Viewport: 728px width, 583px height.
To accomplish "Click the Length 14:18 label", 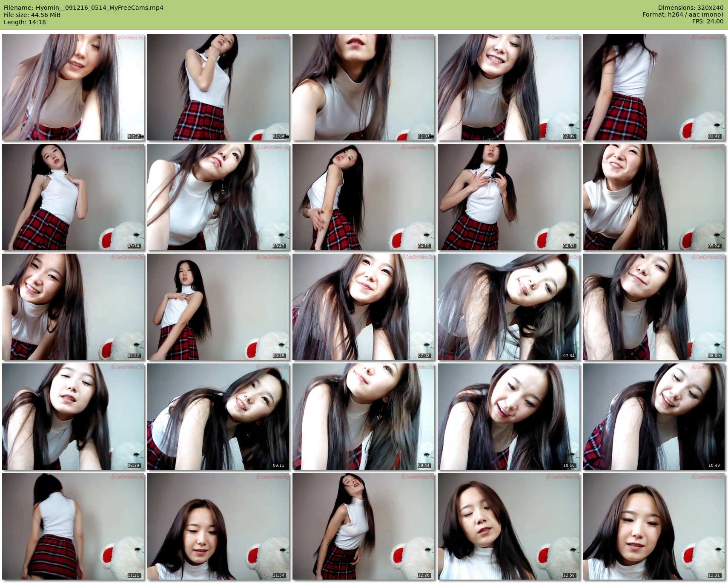I will click(x=25, y=22).
